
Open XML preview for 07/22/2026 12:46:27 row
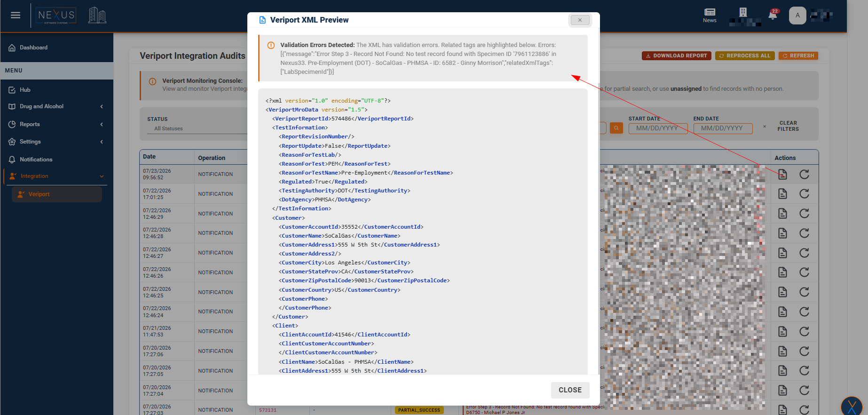coord(782,253)
